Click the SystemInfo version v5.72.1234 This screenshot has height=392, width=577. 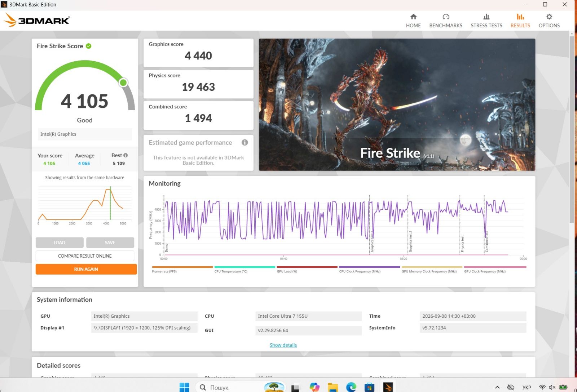pyautogui.click(x=473, y=328)
